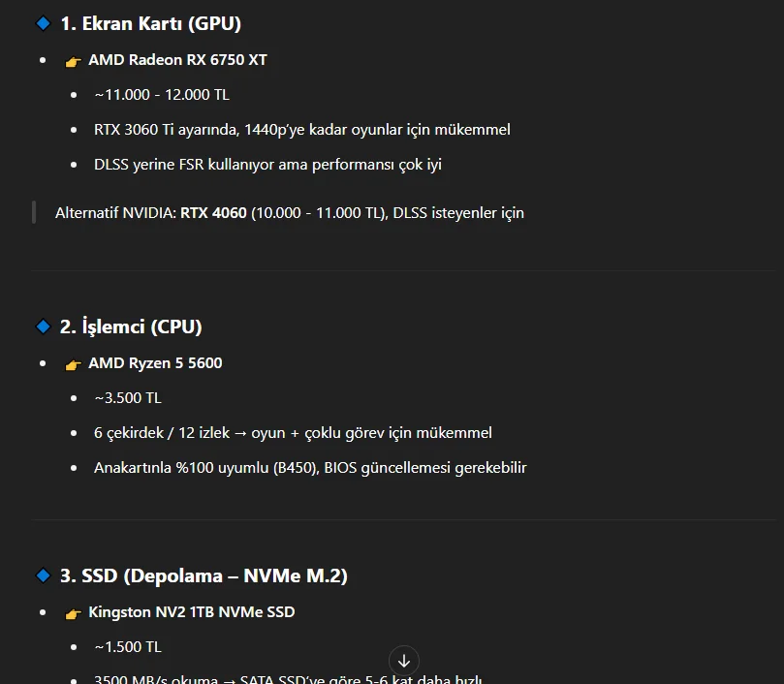Click the pointing hand emoji before Kingston NV2

(x=73, y=613)
